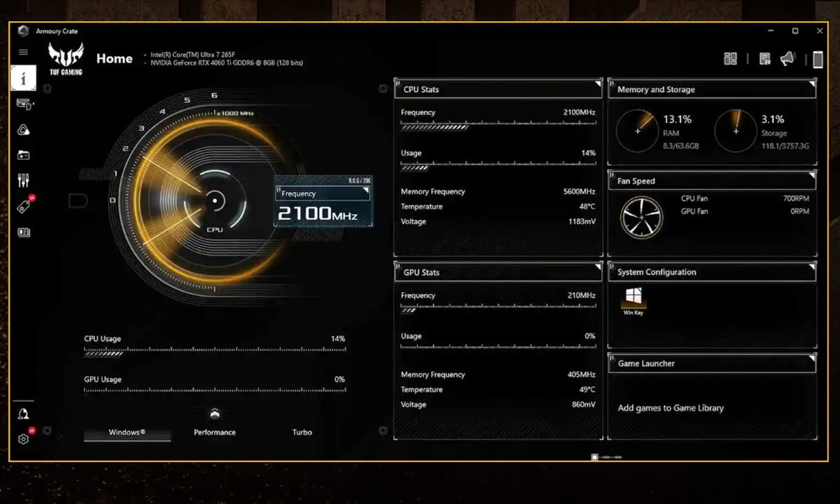
Task: Open Scenario Profiles sliders icon in sidebar
Action: coord(24,181)
